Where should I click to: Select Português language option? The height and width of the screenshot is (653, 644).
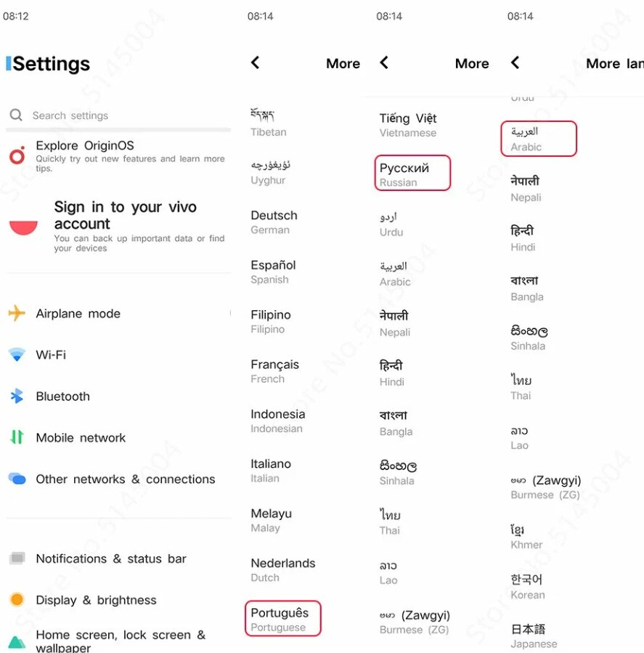282,619
